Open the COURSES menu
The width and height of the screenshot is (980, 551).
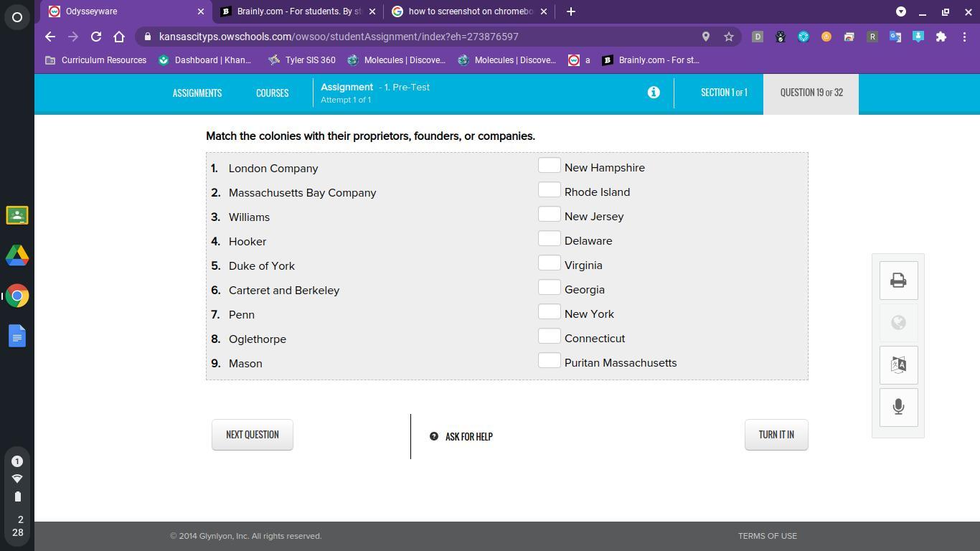point(272,93)
